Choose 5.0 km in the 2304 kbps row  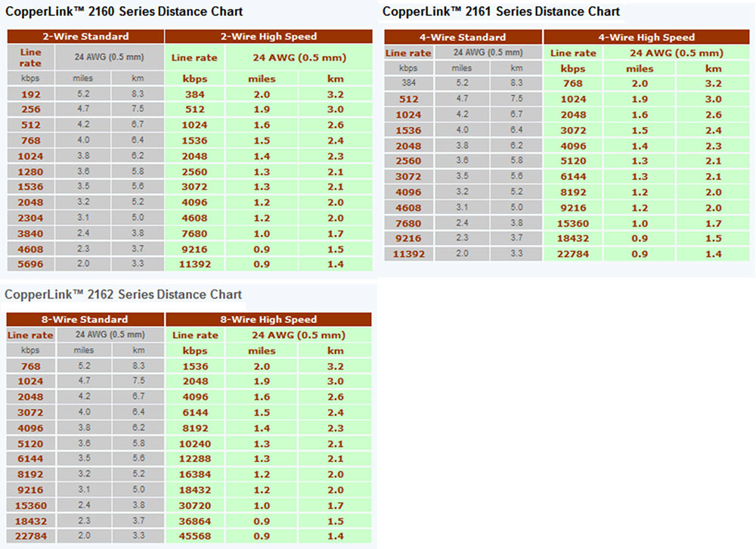click(x=138, y=218)
